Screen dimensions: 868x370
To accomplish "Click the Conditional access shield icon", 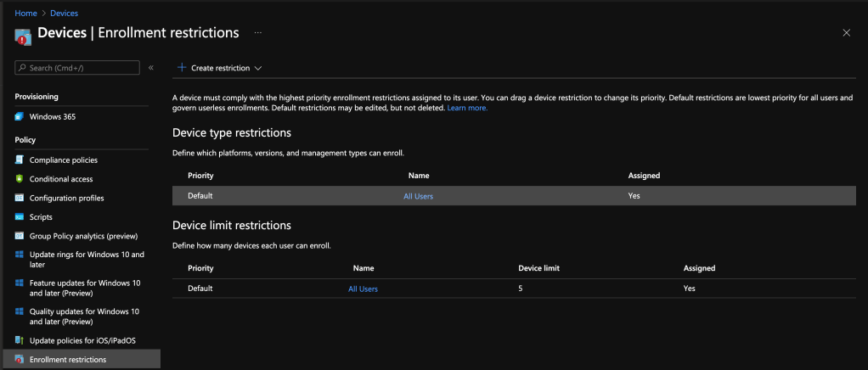I will pos(19,179).
